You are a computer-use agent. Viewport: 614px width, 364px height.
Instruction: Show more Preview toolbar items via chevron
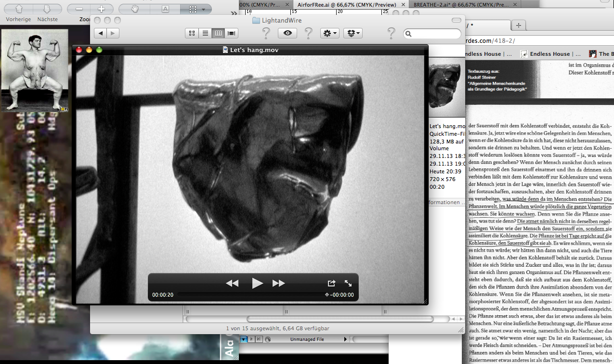click(234, 13)
